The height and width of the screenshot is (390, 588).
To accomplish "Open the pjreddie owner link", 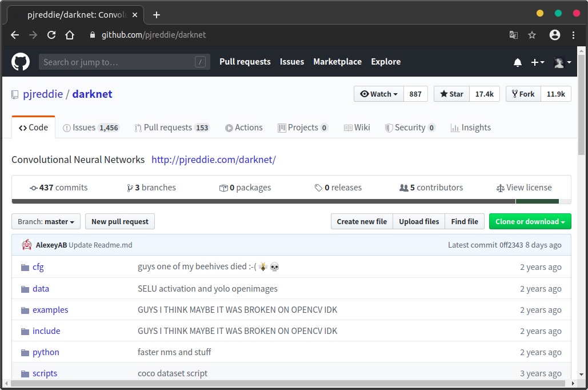I will pos(43,94).
